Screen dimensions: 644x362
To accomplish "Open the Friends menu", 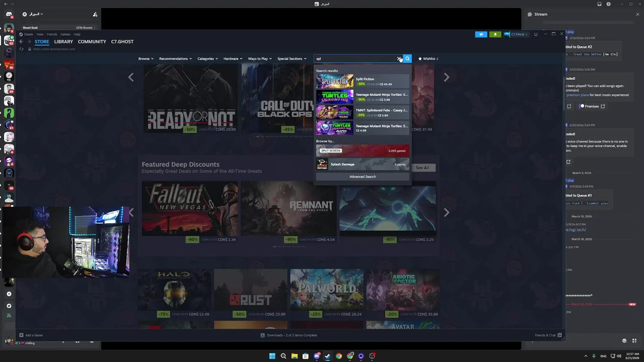I will (52, 34).
